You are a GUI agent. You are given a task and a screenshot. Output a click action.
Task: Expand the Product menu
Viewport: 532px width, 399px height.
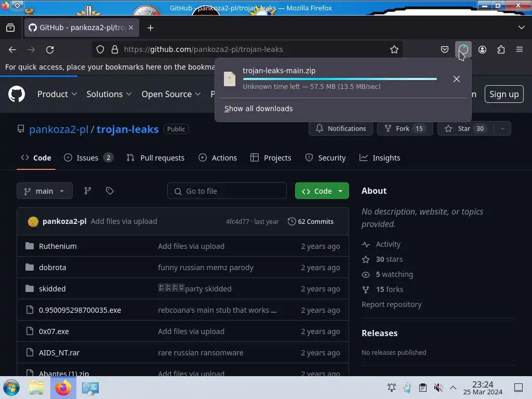(57, 94)
